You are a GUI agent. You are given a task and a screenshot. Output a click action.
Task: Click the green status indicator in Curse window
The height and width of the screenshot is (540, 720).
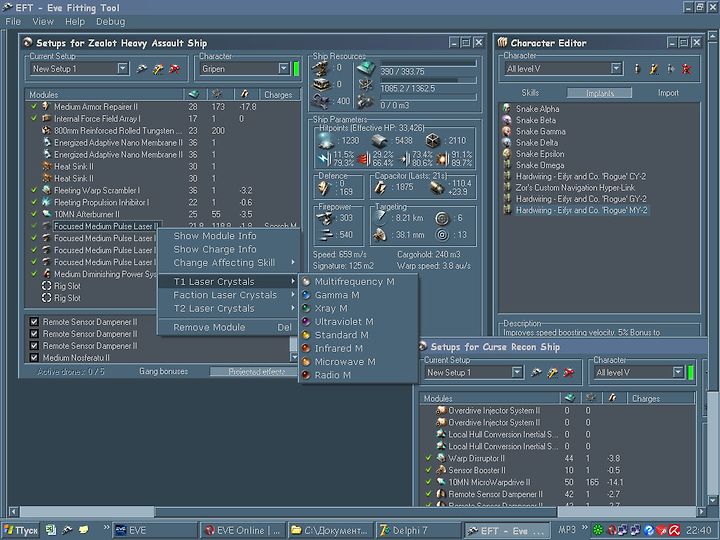[x=690, y=372]
